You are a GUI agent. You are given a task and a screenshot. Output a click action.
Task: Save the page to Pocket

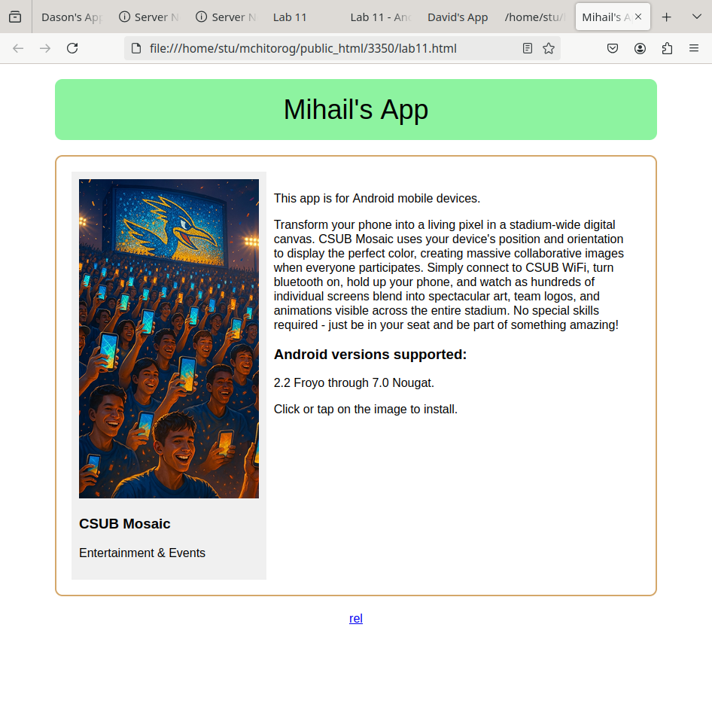613,48
